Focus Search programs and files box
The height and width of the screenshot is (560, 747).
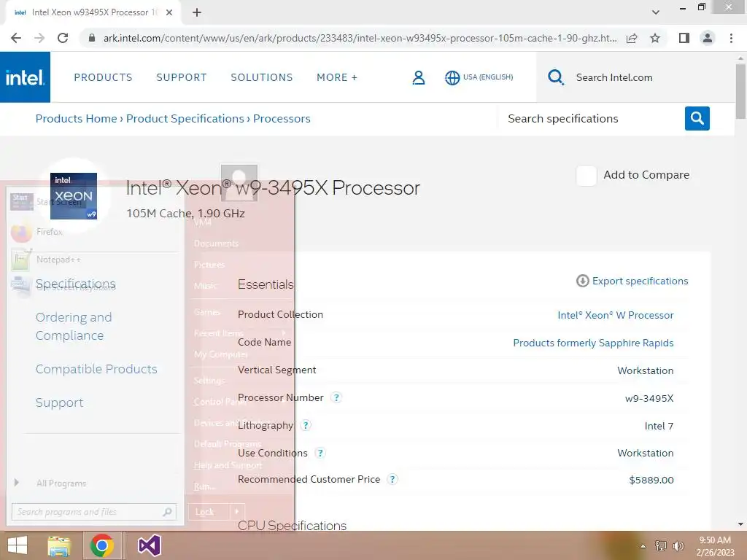click(x=94, y=512)
